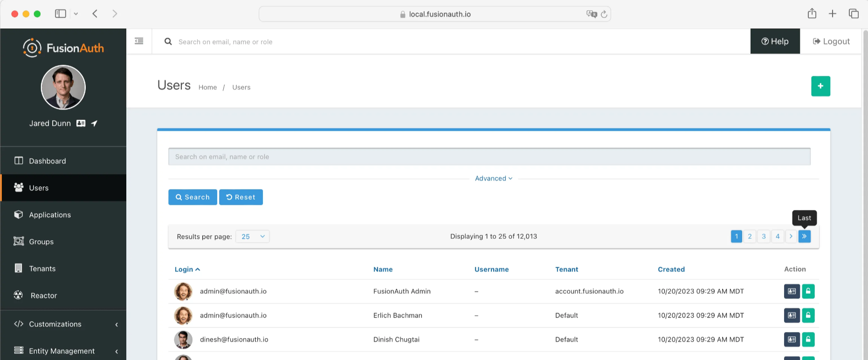Sort by Name column header
Screen dimensions: 868x360
(383, 269)
